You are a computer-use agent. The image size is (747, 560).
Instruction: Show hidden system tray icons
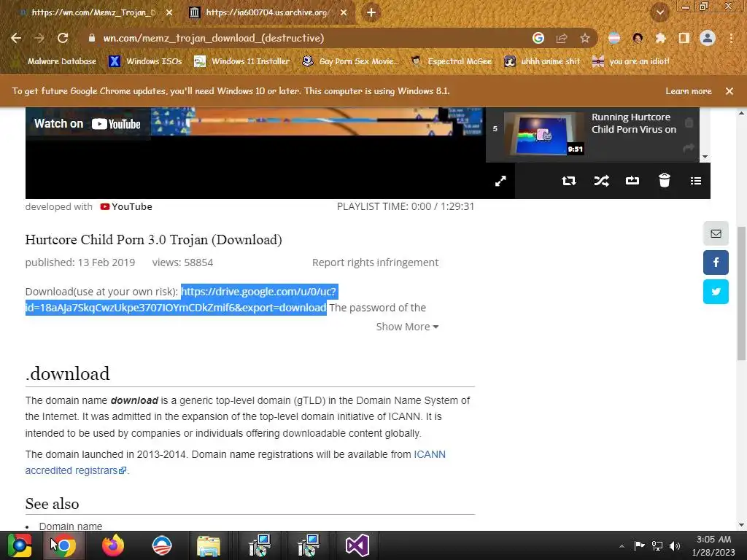[622, 546]
